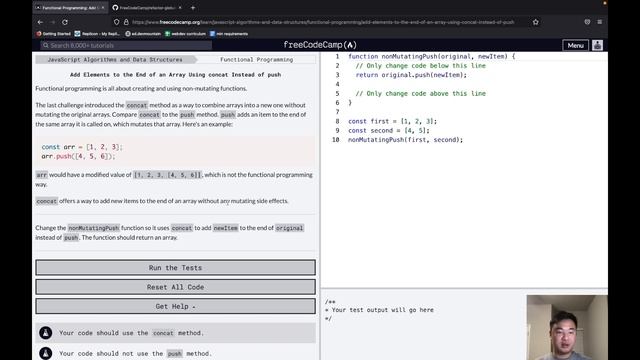
Task: Click example code 'const arr = [1, 2, 3];'
Action: [82, 147]
